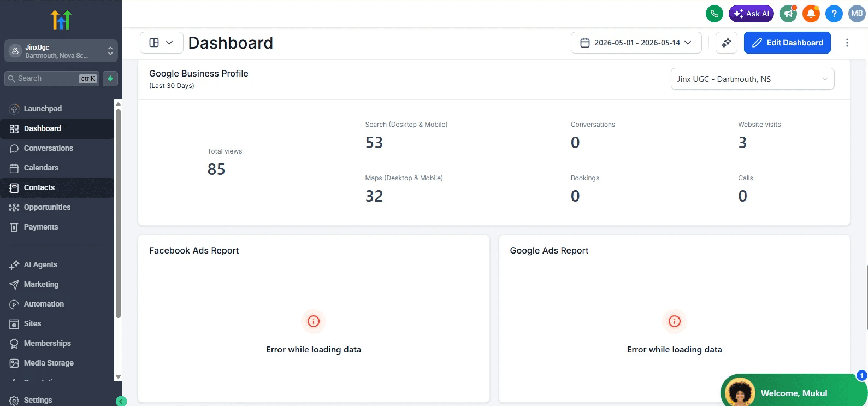The height and width of the screenshot is (406, 868).
Task: Click the Facebook Ads error info icon
Action: click(x=314, y=321)
